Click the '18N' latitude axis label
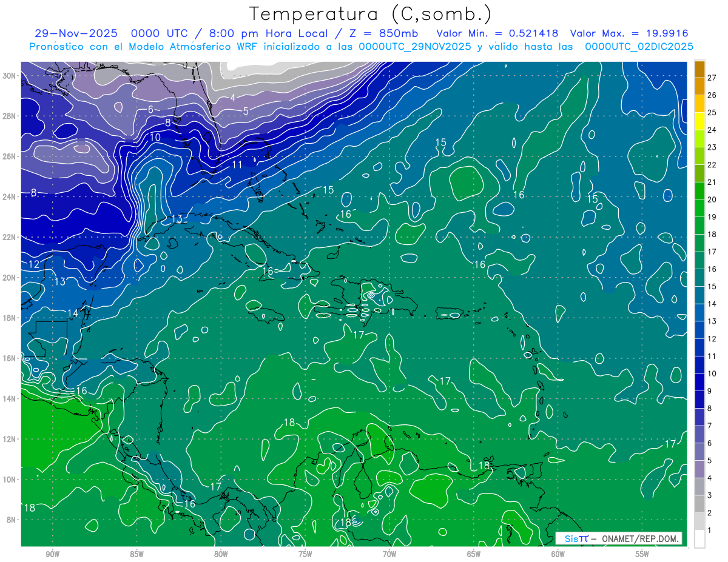Image resolution: width=728 pixels, height=562 pixels. (10, 318)
